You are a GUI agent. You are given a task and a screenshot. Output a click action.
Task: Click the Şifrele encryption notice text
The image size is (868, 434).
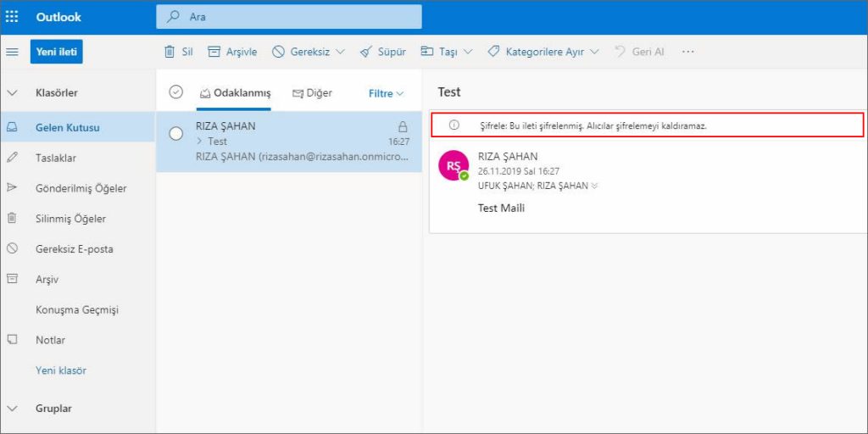tap(593, 125)
